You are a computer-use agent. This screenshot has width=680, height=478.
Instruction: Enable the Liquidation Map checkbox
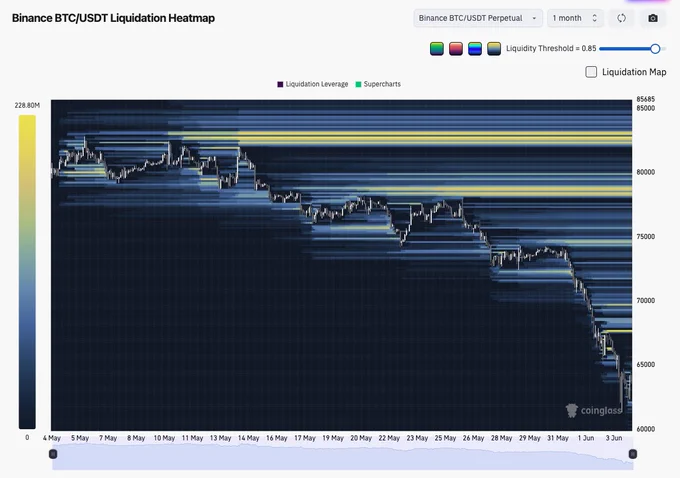(591, 72)
